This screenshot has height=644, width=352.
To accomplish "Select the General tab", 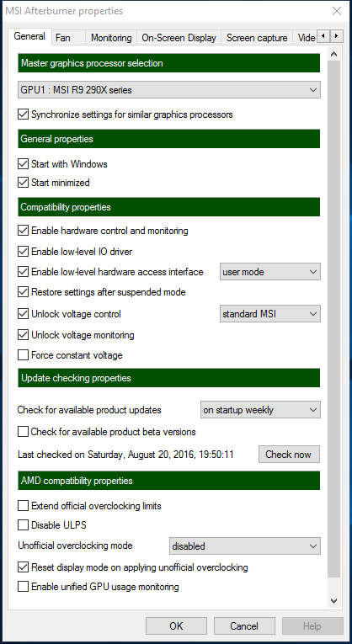I will [x=29, y=36].
